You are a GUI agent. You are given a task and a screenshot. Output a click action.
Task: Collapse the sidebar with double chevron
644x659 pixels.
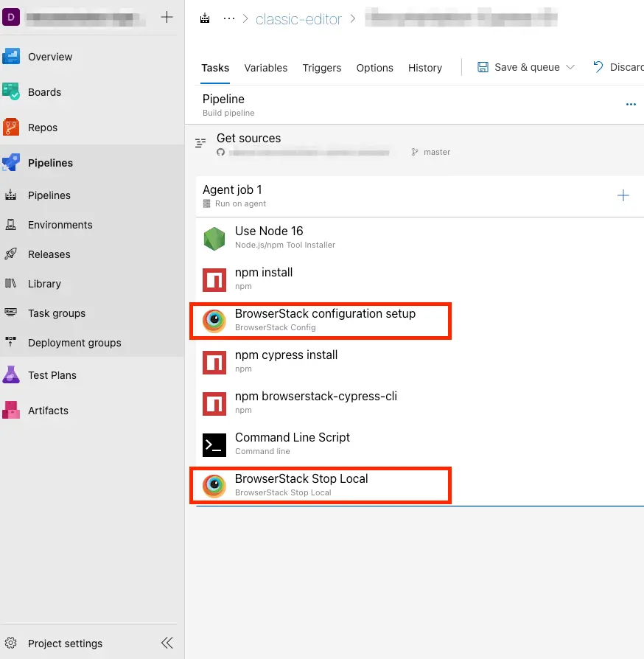pyautogui.click(x=167, y=644)
